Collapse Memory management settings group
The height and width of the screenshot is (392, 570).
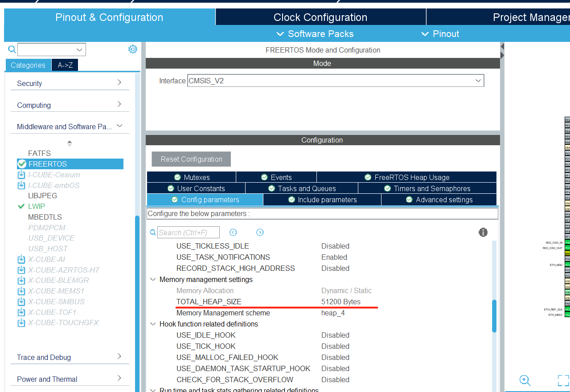tap(153, 279)
